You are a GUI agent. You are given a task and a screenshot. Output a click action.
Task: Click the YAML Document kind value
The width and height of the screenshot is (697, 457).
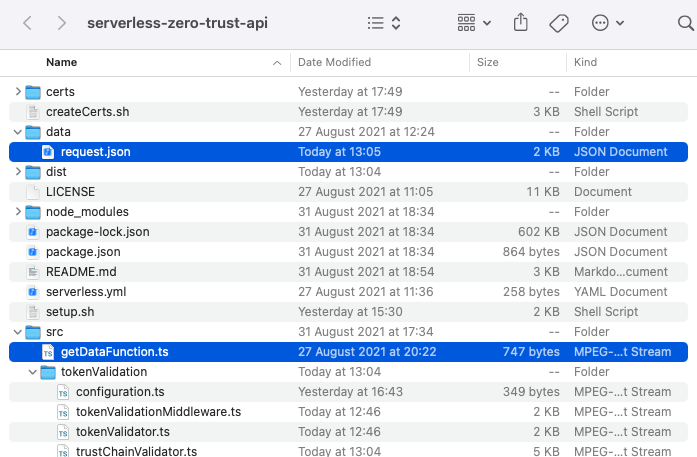621,292
